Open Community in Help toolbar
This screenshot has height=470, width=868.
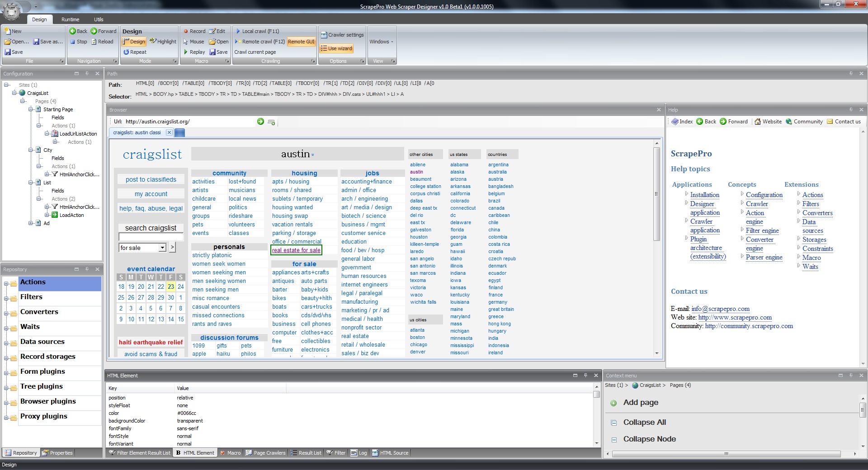[x=804, y=122]
